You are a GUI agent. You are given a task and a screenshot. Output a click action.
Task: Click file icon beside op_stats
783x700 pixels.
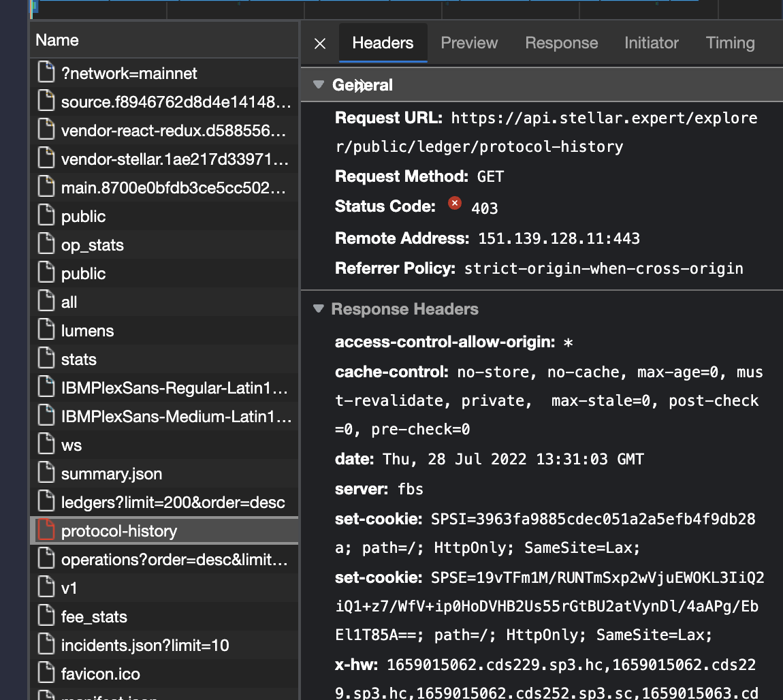click(x=46, y=244)
